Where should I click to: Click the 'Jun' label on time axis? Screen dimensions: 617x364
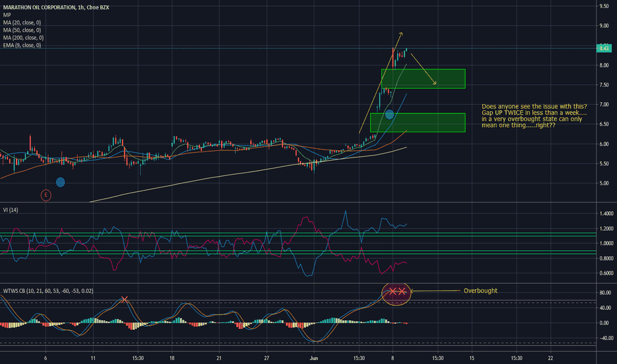click(314, 358)
